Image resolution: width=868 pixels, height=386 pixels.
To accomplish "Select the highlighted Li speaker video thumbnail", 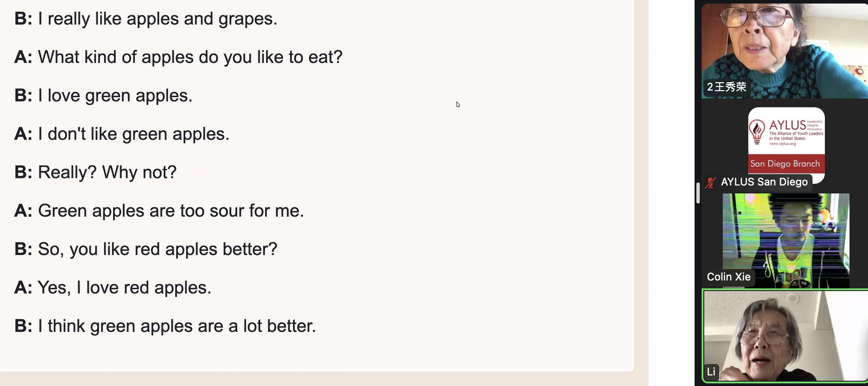I will [786, 336].
